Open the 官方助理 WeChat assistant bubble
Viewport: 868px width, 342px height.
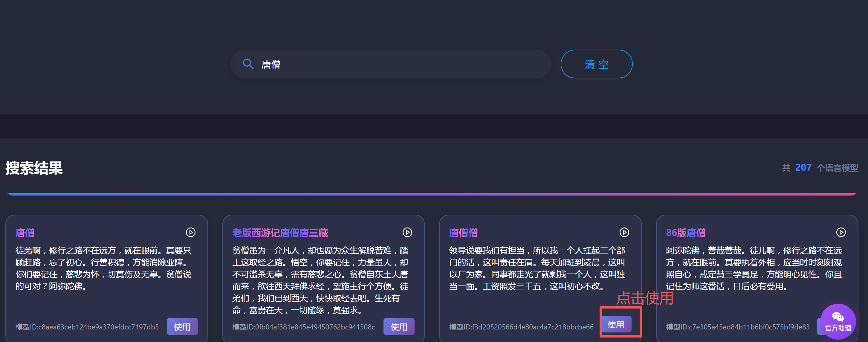coord(838,321)
